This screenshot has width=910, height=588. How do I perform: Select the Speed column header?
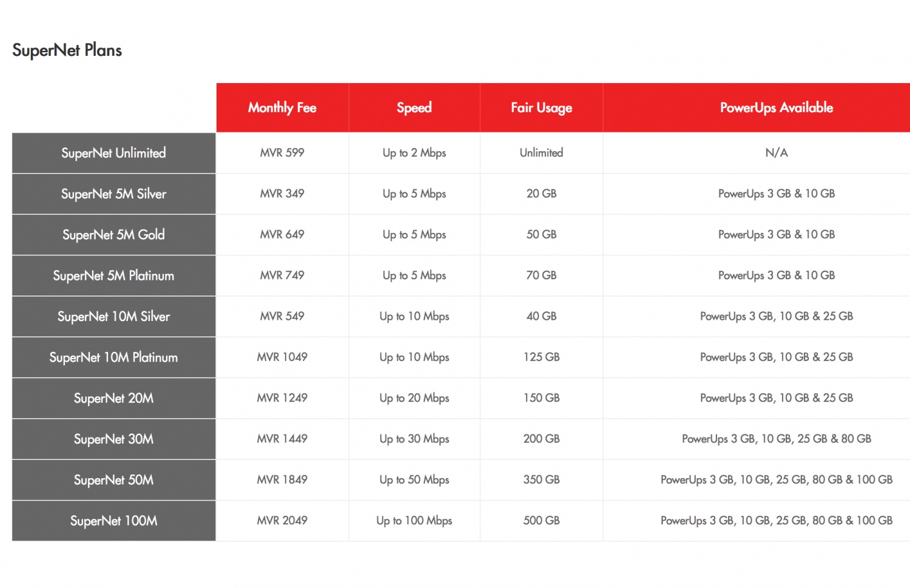coord(414,108)
